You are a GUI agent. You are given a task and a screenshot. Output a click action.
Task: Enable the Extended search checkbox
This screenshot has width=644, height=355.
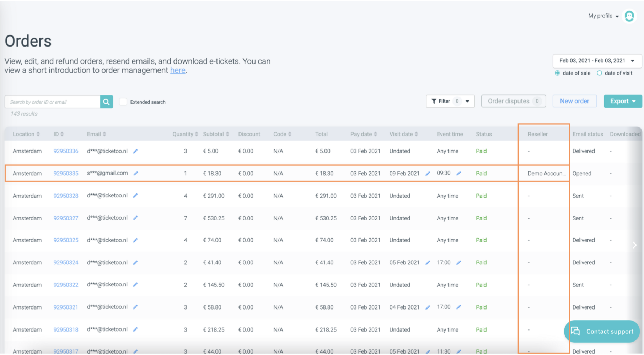(x=123, y=102)
